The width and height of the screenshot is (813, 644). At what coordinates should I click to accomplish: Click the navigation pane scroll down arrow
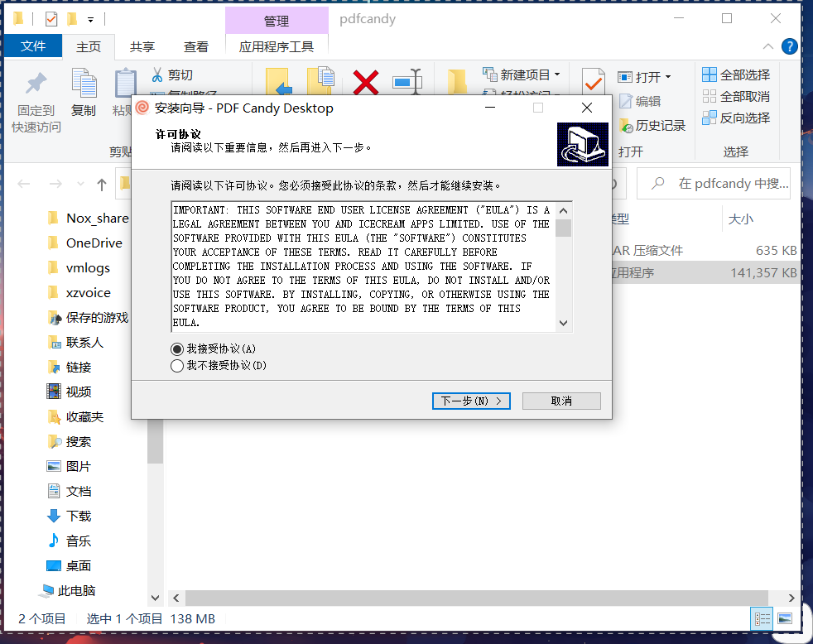(x=155, y=598)
